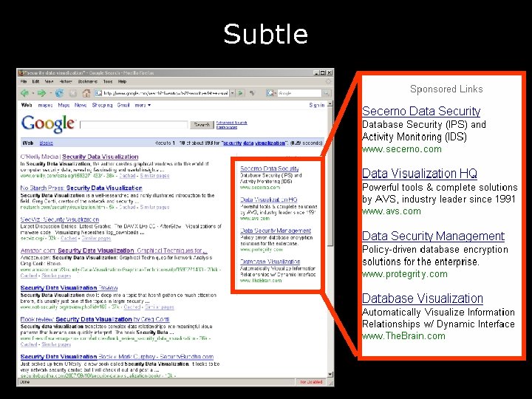Open the address bar URL history dropdown

[x=233, y=93]
